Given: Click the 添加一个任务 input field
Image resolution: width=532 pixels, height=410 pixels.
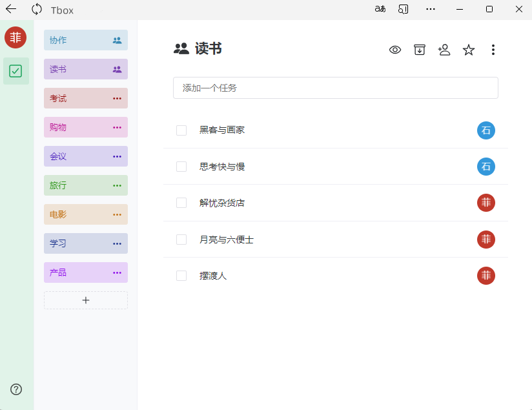Looking at the screenshot, I should (335, 88).
